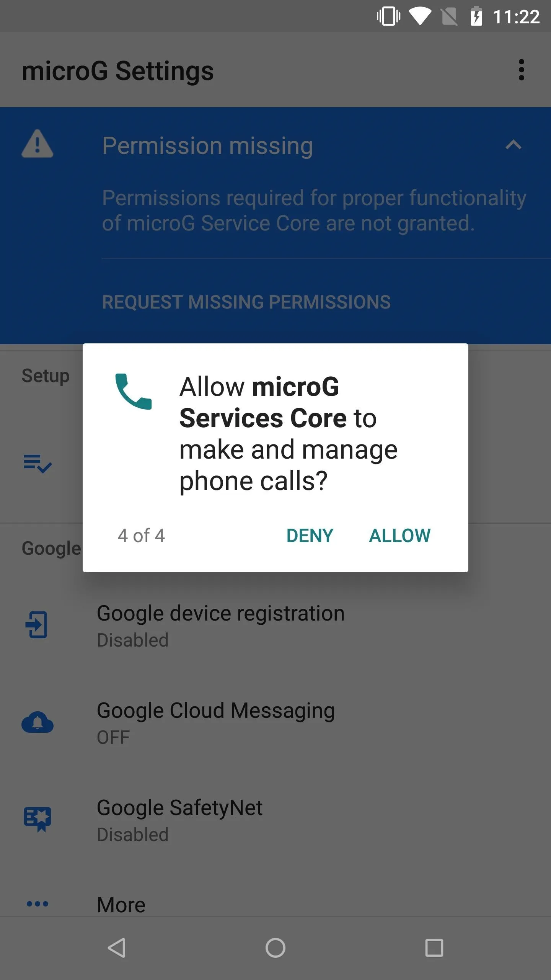Open the three-dot overflow menu
551x980 pixels.
click(521, 70)
